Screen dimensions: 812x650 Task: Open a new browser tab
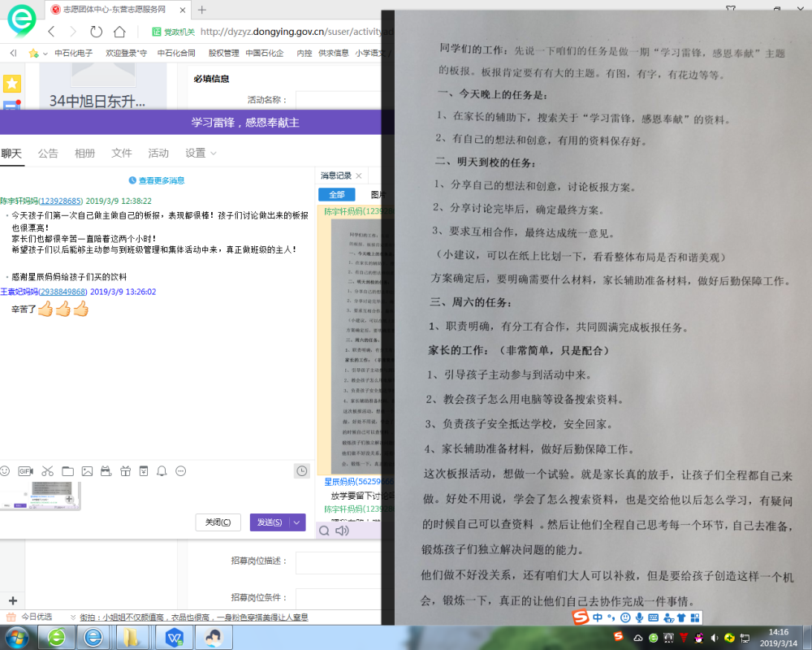[202, 9]
